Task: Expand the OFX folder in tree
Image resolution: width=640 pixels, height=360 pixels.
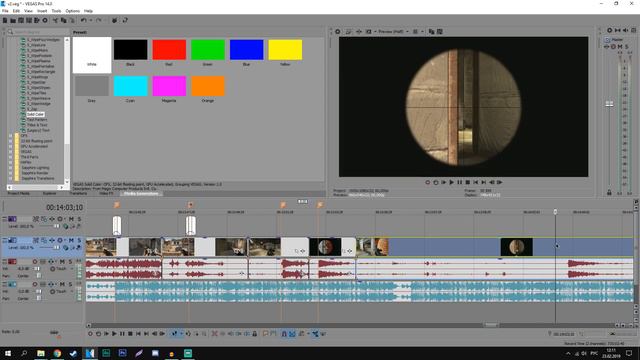Action: 11,136
